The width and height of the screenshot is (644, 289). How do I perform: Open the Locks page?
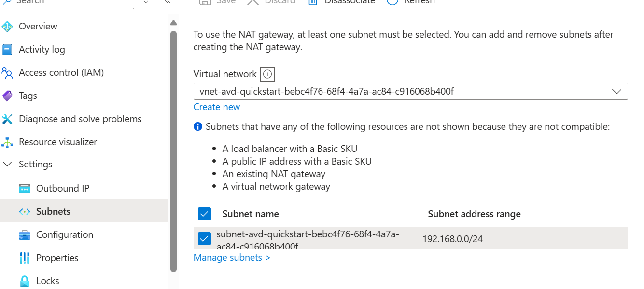click(x=47, y=281)
